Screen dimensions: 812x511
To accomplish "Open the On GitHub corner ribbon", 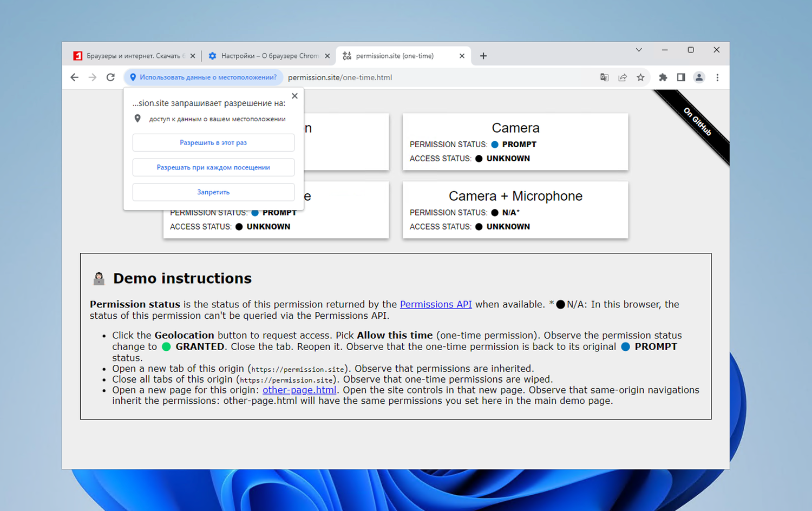I will pos(697,122).
